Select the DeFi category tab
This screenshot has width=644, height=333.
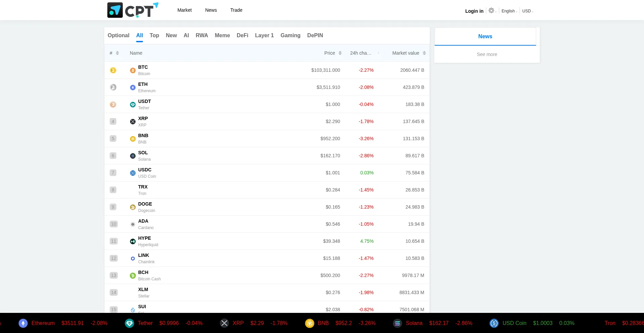[x=242, y=35]
